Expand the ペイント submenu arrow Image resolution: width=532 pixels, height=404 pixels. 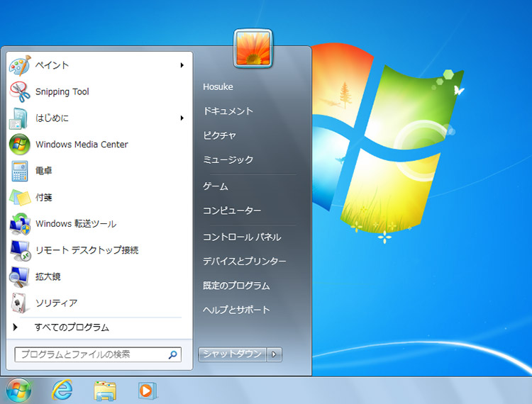[182, 65]
